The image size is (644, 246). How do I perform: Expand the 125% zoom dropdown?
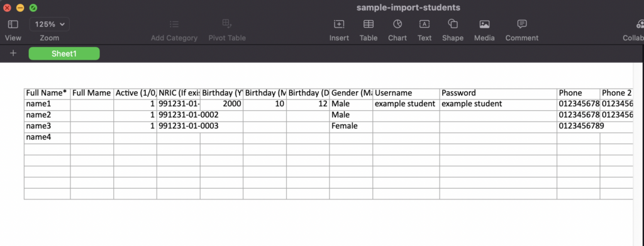[49, 25]
